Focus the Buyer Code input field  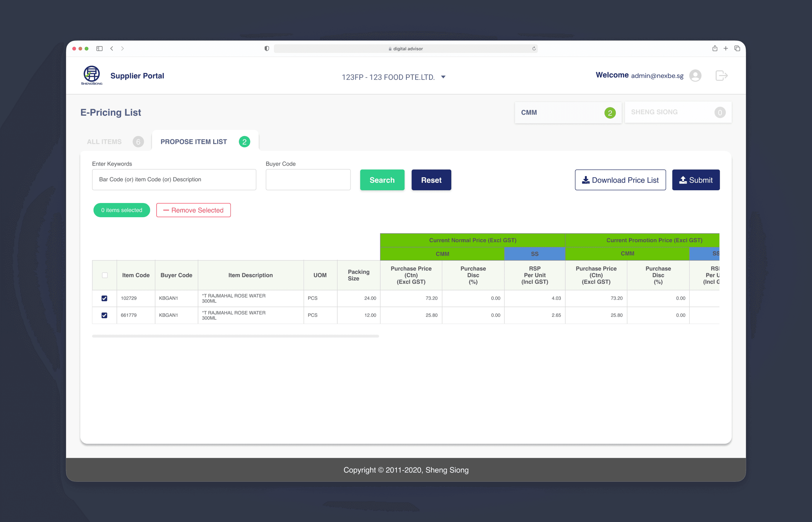(308, 180)
